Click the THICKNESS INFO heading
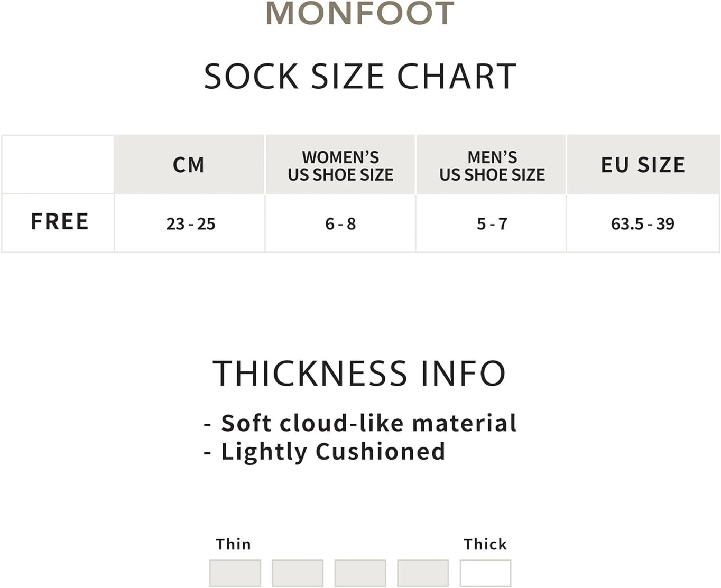The width and height of the screenshot is (721, 588). (x=359, y=374)
